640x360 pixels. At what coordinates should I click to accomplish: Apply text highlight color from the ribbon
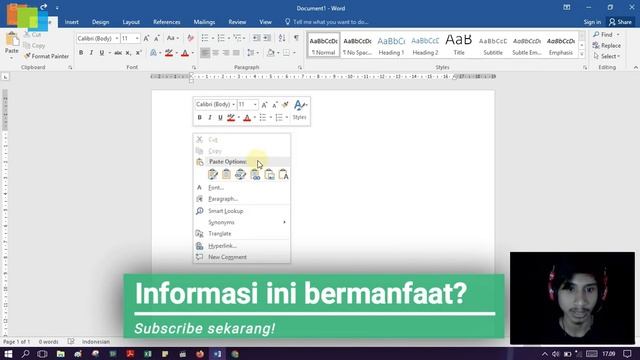[x=169, y=53]
